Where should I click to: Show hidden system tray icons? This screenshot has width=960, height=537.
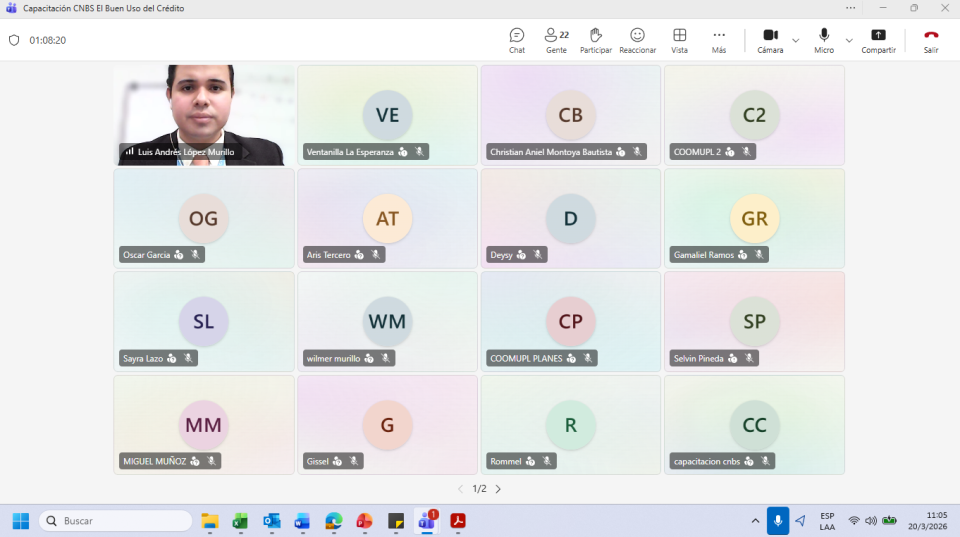(x=755, y=521)
